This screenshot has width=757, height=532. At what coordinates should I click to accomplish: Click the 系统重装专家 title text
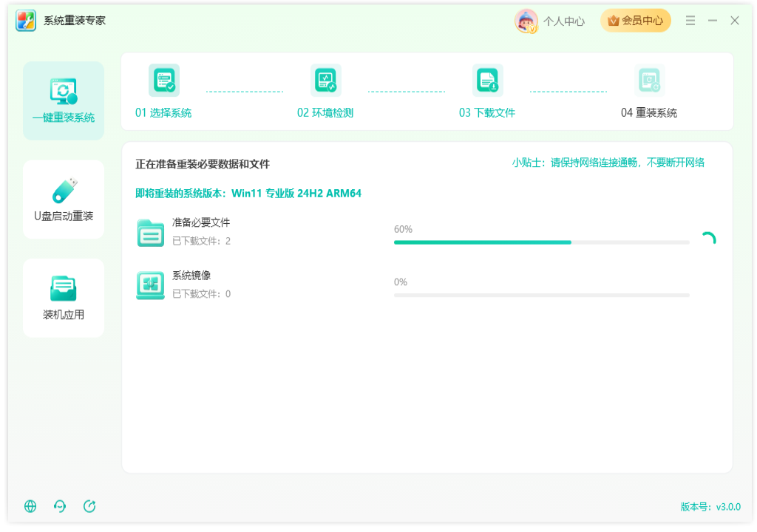(x=75, y=21)
